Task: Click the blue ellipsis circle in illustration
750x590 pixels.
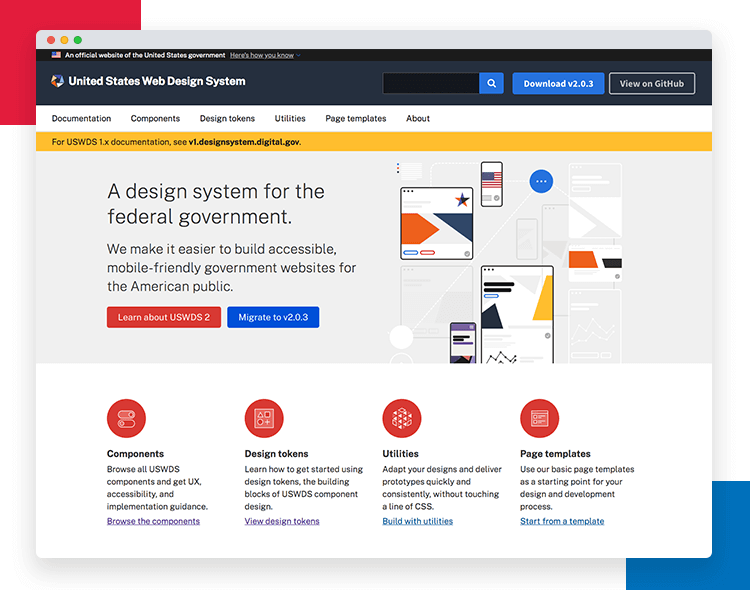Action: click(541, 181)
